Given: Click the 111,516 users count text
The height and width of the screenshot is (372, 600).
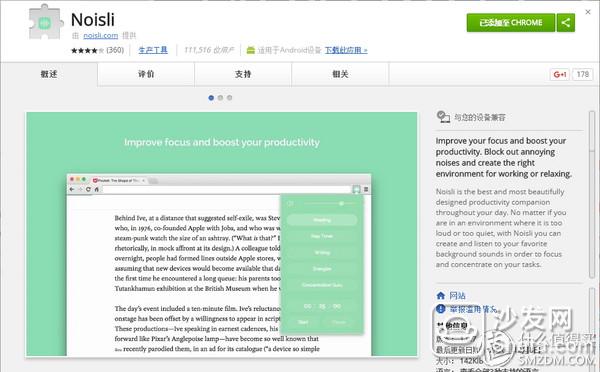Looking at the screenshot, I should (209, 50).
